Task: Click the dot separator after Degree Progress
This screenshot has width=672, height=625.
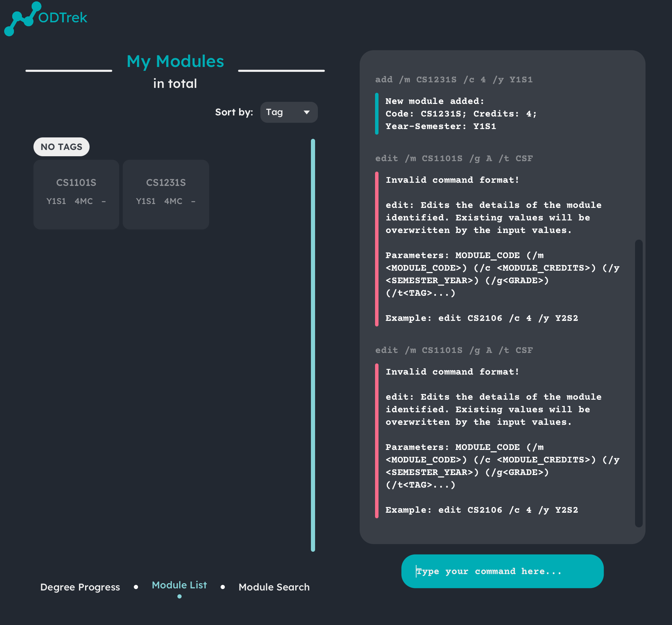Action: coord(136,587)
